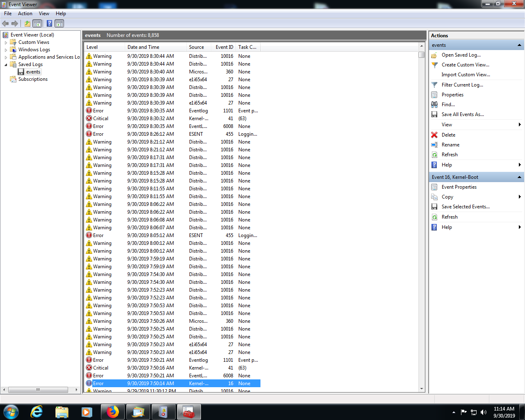Click the Event Properties icon
Viewport: 525px width, 420px height.
pyautogui.click(x=434, y=187)
